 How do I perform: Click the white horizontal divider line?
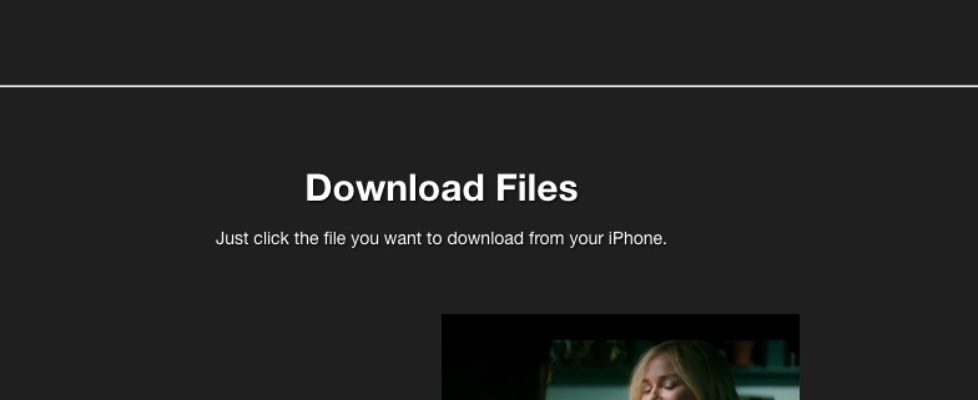click(x=489, y=86)
